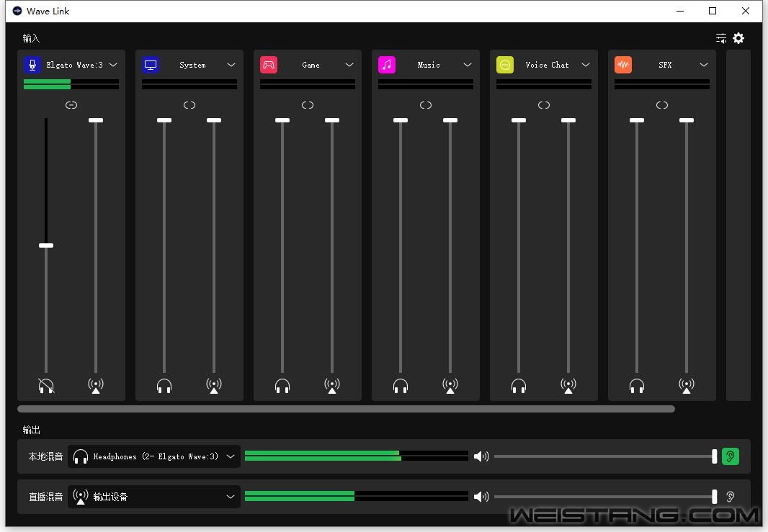Image resolution: width=768 pixels, height=532 pixels.
Task: Mute the 直播混音 output speaker icon
Action: pyautogui.click(x=481, y=497)
